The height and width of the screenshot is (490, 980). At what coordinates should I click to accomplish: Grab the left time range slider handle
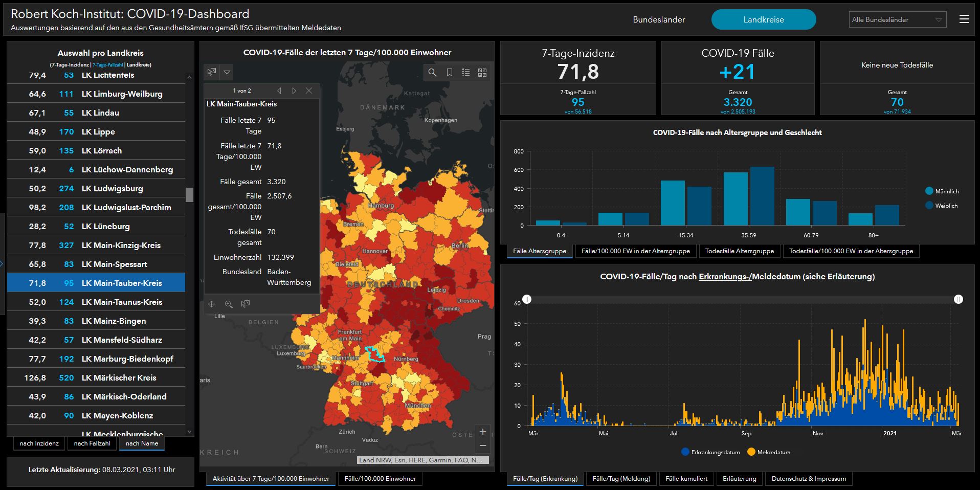coord(527,299)
